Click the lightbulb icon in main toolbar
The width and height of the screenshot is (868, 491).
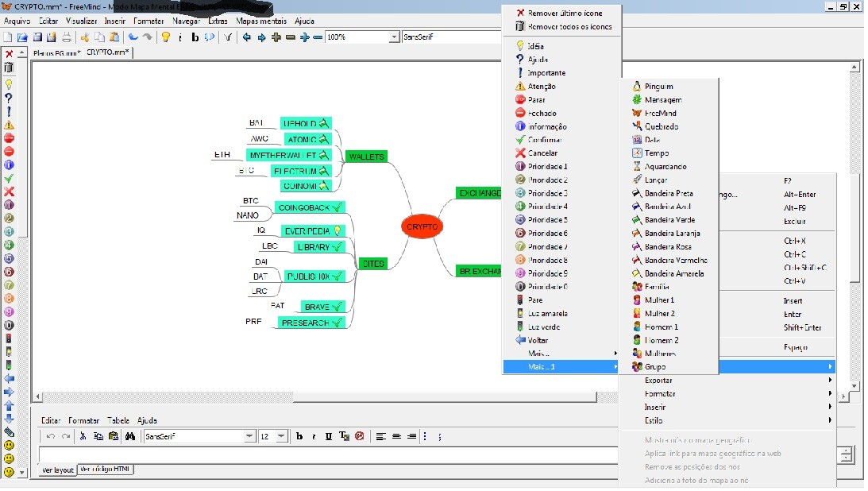point(165,37)
